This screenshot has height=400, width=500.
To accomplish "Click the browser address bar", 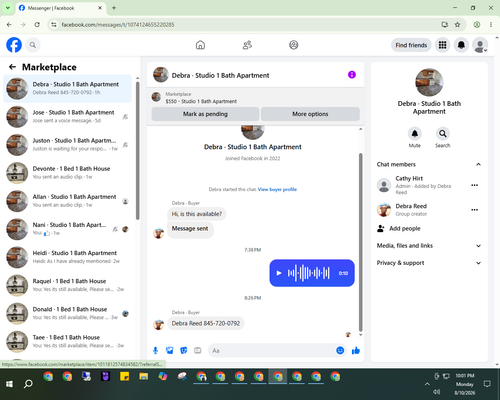I will (247, 25).
